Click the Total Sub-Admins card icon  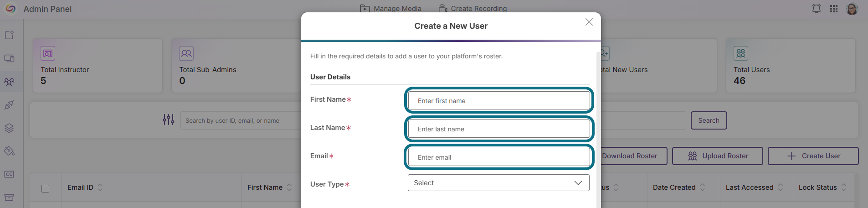[186, 53]
